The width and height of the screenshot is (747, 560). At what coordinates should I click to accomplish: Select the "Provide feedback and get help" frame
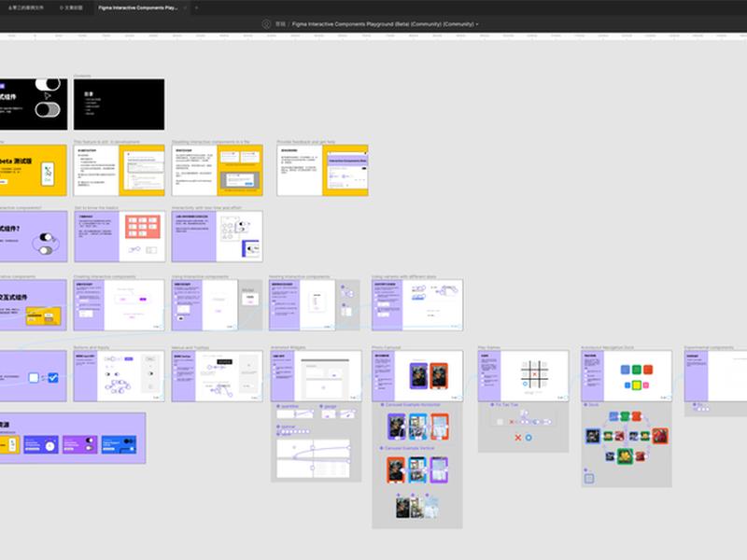coord(322,171)
